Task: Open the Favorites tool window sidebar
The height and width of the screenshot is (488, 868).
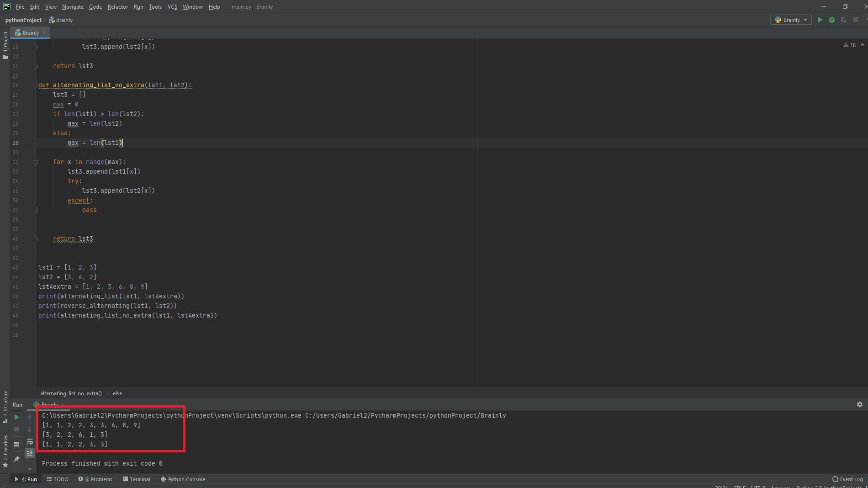Action: click(5, 451)
